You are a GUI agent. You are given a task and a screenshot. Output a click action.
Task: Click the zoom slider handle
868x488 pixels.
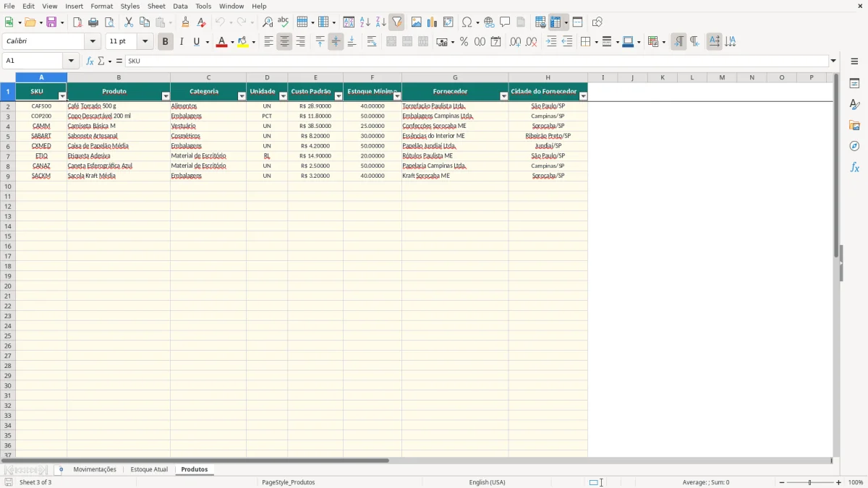(810, 482)
